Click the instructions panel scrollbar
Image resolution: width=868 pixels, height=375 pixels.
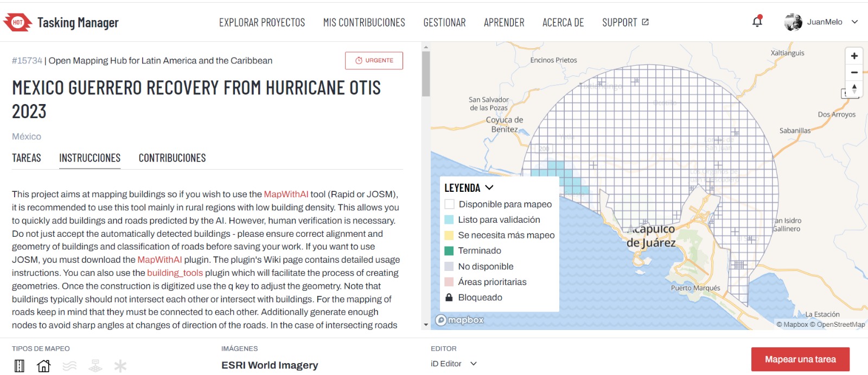point(426,74)
